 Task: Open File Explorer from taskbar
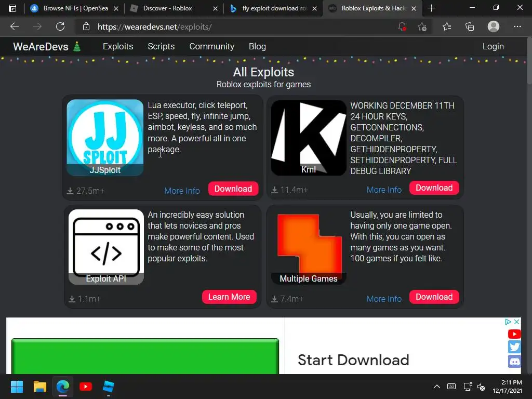39,387
